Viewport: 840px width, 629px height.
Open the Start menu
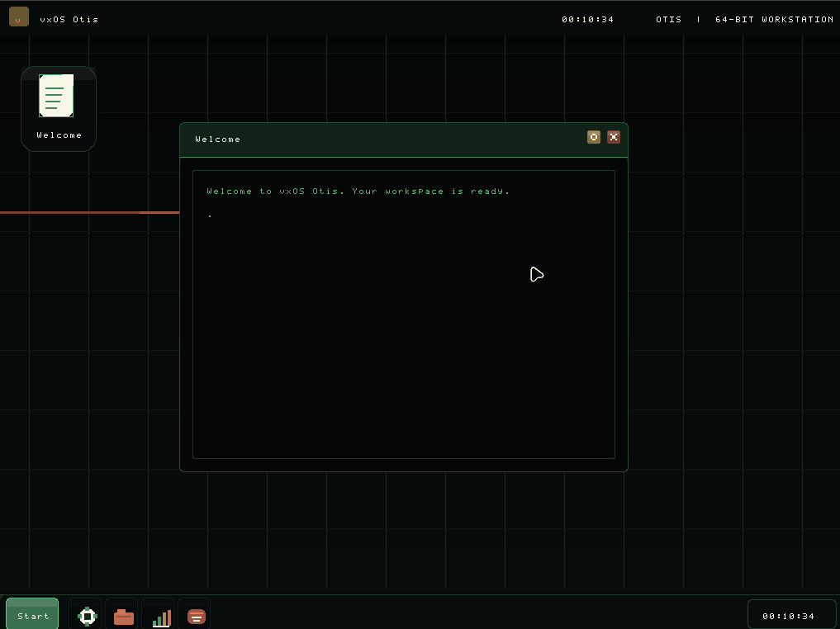pos(32,615)
